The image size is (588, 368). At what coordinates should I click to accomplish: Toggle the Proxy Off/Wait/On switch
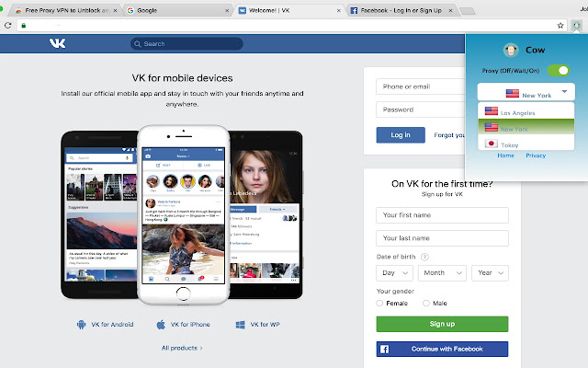pyautogui.click(x=558, y=71)
